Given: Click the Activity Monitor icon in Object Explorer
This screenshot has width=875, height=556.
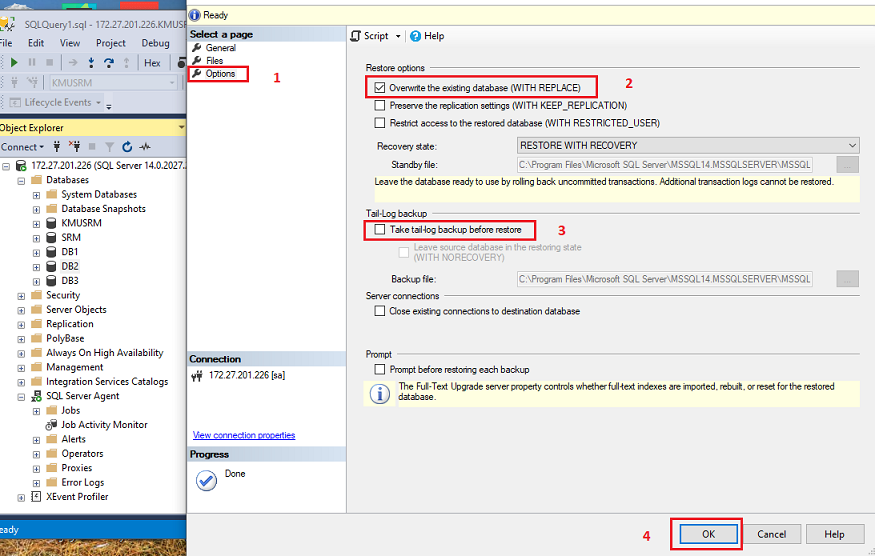Looking at the screenshot, I should 145,147.
